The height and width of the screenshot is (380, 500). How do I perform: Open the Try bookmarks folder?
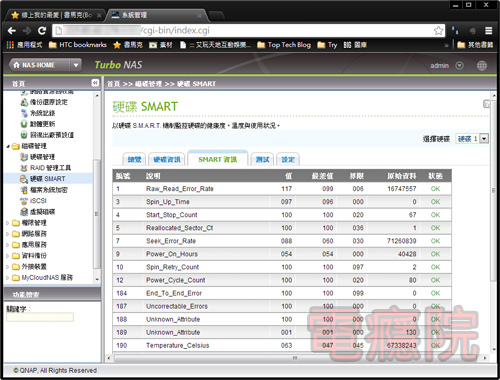[x=327, y=45]
